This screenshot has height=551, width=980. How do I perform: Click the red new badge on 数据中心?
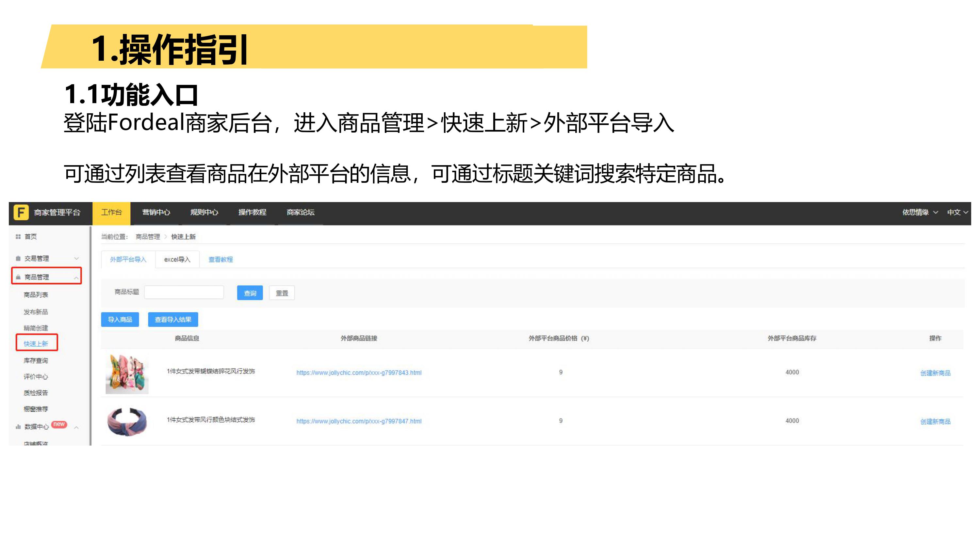[59, 424]
